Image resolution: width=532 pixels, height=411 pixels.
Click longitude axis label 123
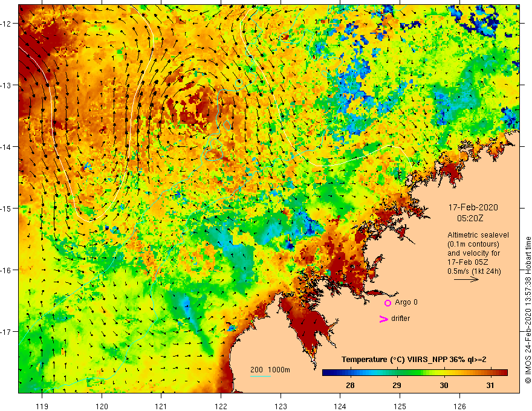(281, 406)
